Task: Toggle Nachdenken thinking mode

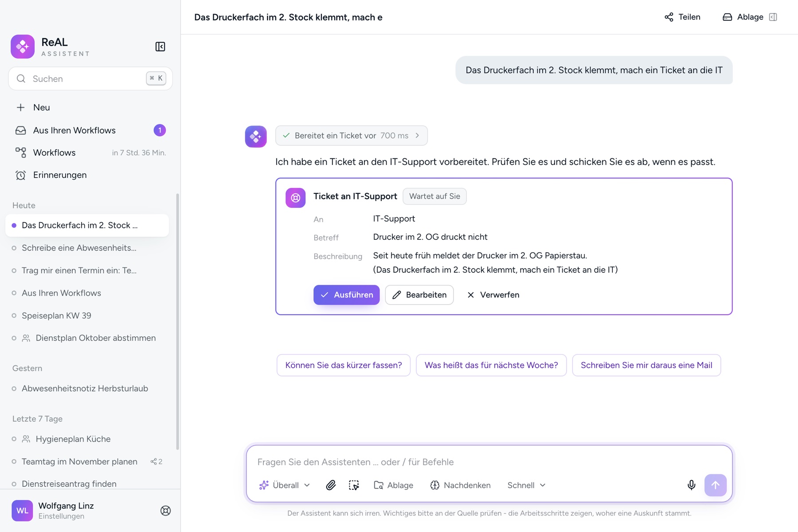Action: click(461, 485)
